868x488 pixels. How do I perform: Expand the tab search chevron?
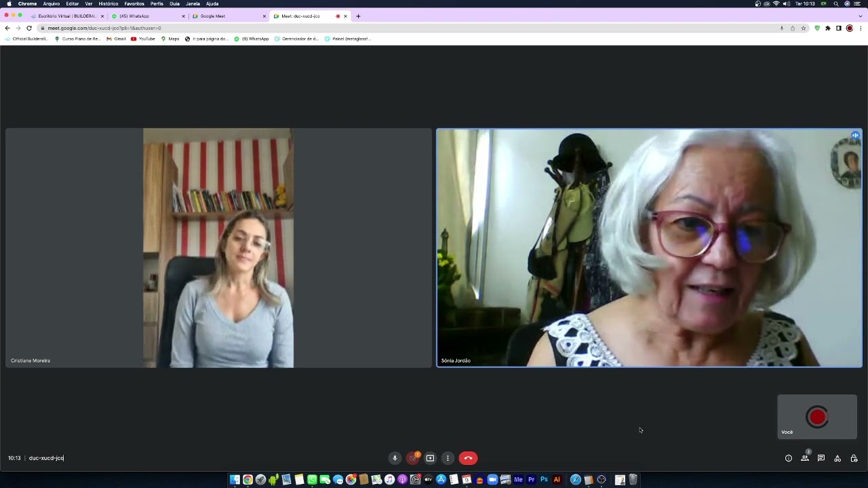(861, 16)
